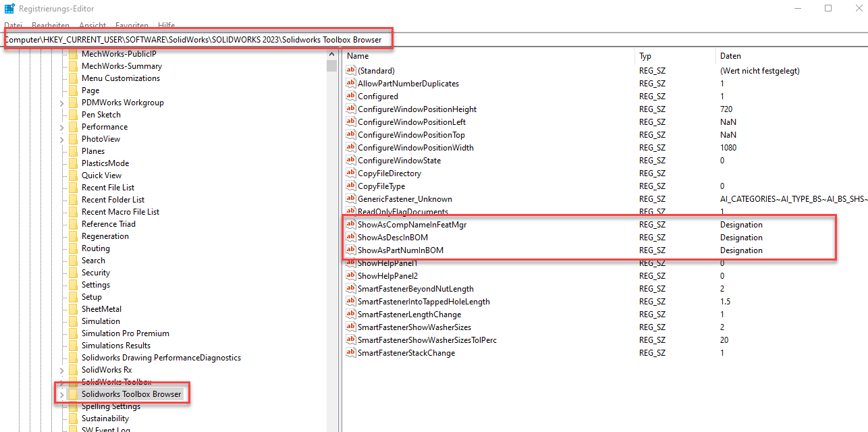868x432 pixels.
Task: Expand the Solidworks Toolbox Browser node
Action: [x=62, y=394]
